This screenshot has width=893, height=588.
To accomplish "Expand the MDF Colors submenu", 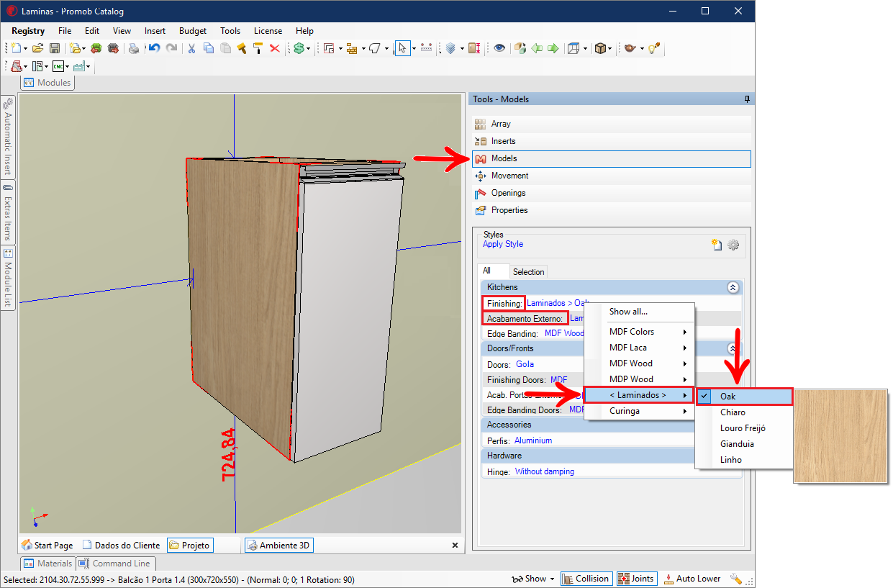I will tap(639, 332).
